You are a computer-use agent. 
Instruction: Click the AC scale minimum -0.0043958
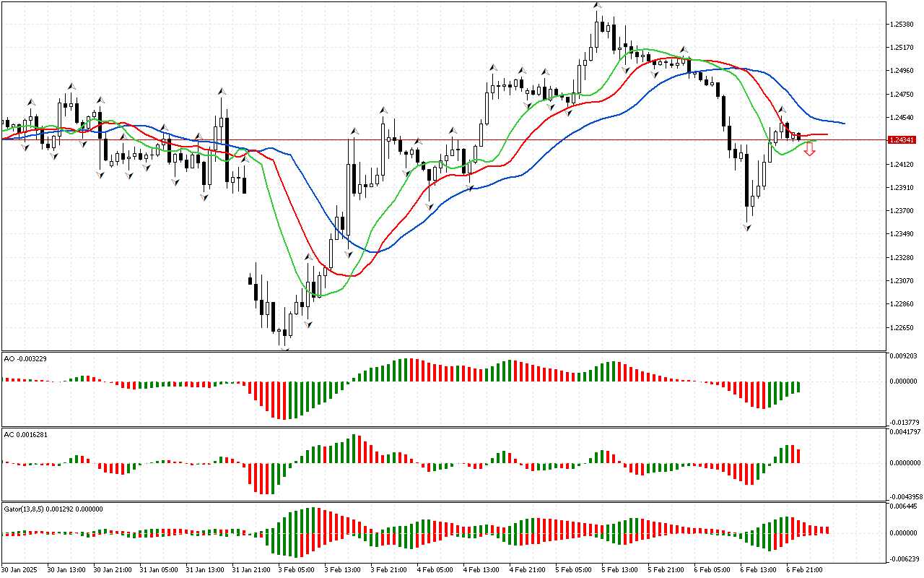pos(906,496)
